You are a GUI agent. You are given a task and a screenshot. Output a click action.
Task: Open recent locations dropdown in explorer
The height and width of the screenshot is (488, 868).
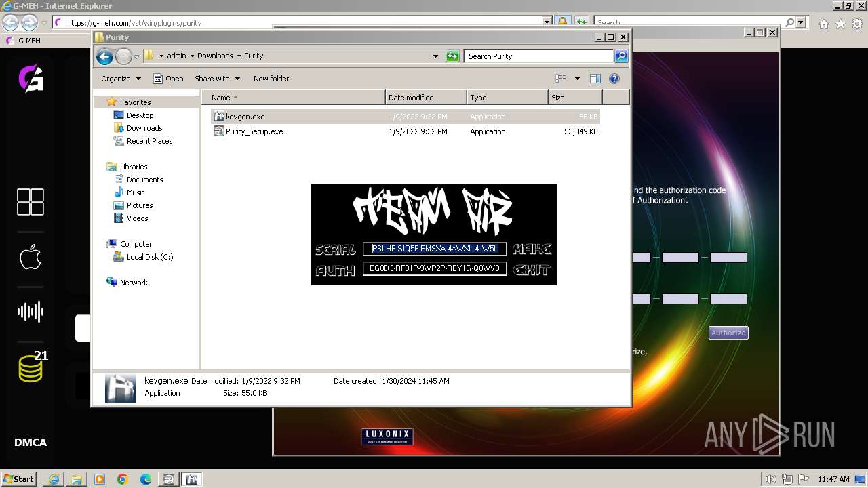pos(136,56)
